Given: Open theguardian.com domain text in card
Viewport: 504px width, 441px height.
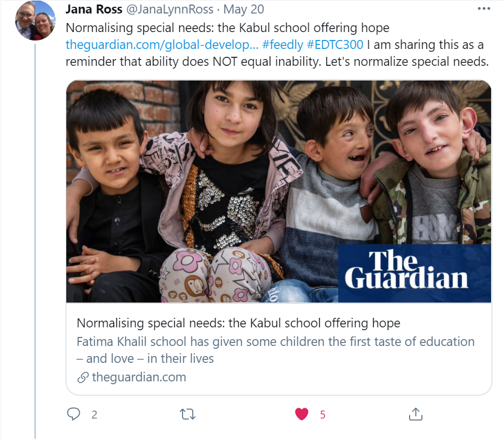Looking at the screenshot, I should point(139,377).
